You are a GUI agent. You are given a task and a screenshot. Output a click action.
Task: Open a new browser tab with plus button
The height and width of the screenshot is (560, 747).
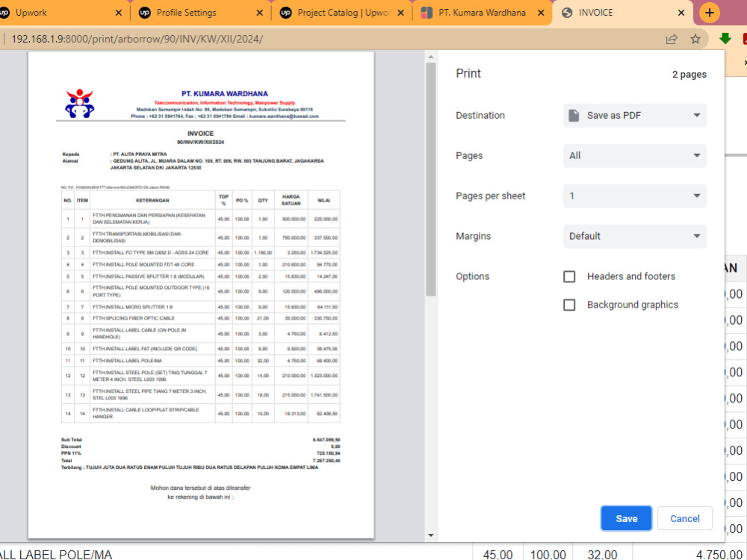click(x=710, y=13)
